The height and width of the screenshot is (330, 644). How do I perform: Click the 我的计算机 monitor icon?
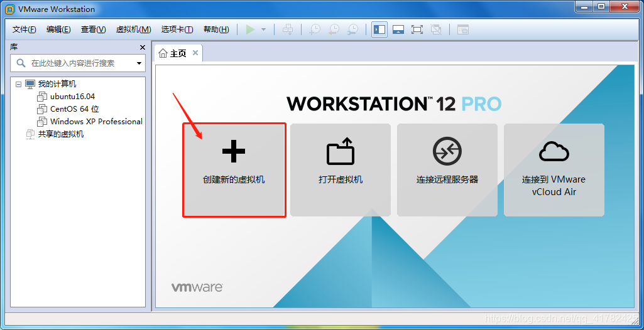point(30,84)
